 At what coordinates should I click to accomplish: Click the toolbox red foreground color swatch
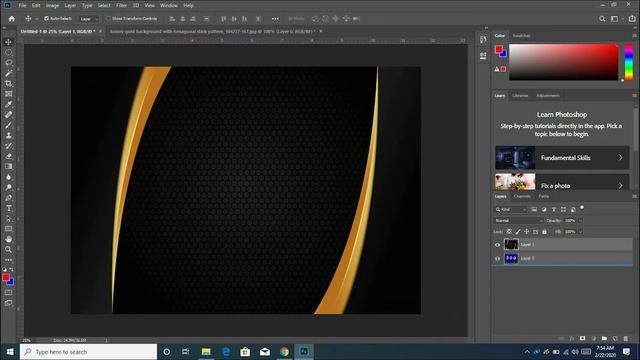pyautogui.click(x=6, y=278)
